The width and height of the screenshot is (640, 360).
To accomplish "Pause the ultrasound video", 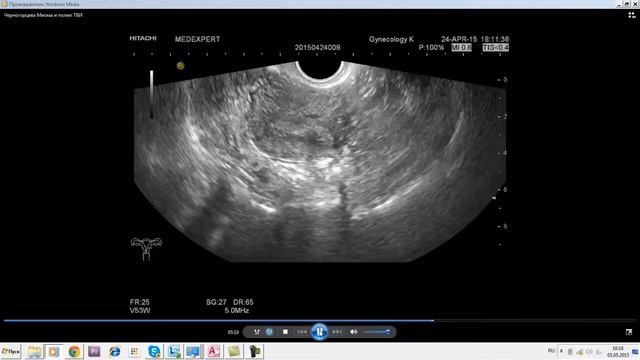I will click(x=319, y=332).
